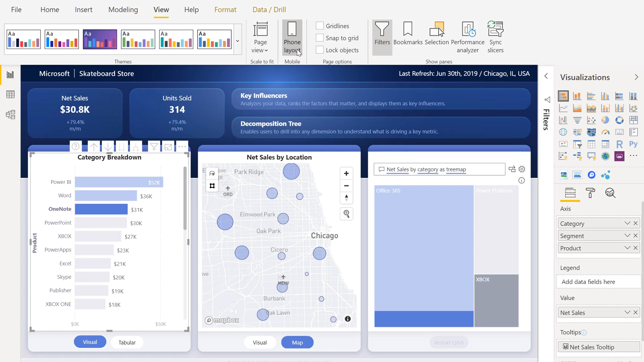Screen dimensions: 644x362
Task: Click the filter funnel icon on Category Breakdown
Action: click(154, 147)
